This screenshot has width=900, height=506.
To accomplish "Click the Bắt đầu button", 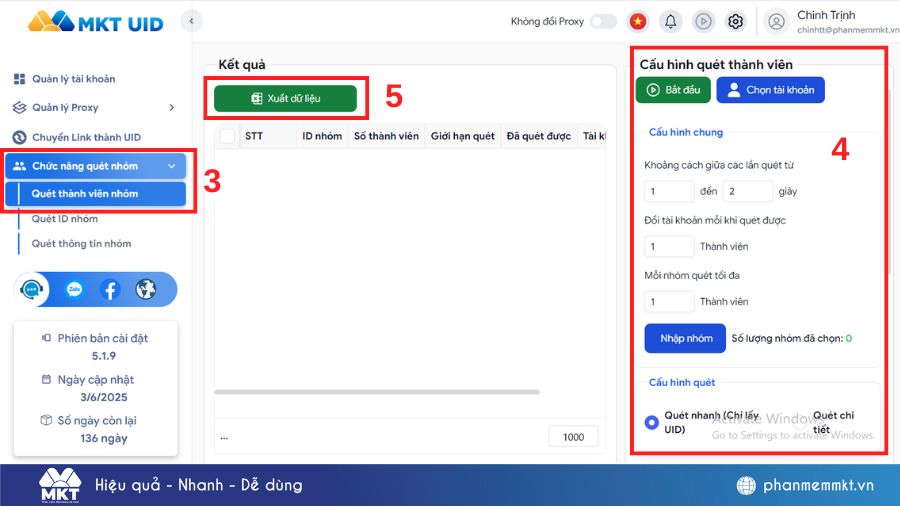I will [x=673, y=90].
